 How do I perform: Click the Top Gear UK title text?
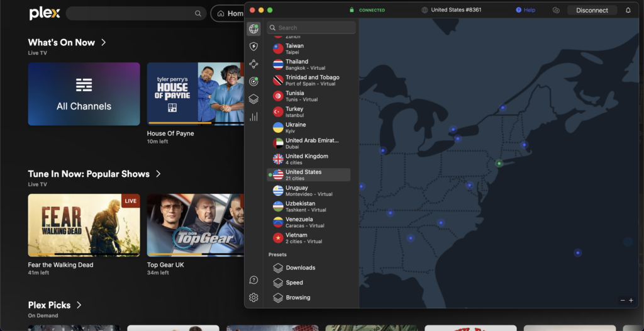[x=165, y=265]
